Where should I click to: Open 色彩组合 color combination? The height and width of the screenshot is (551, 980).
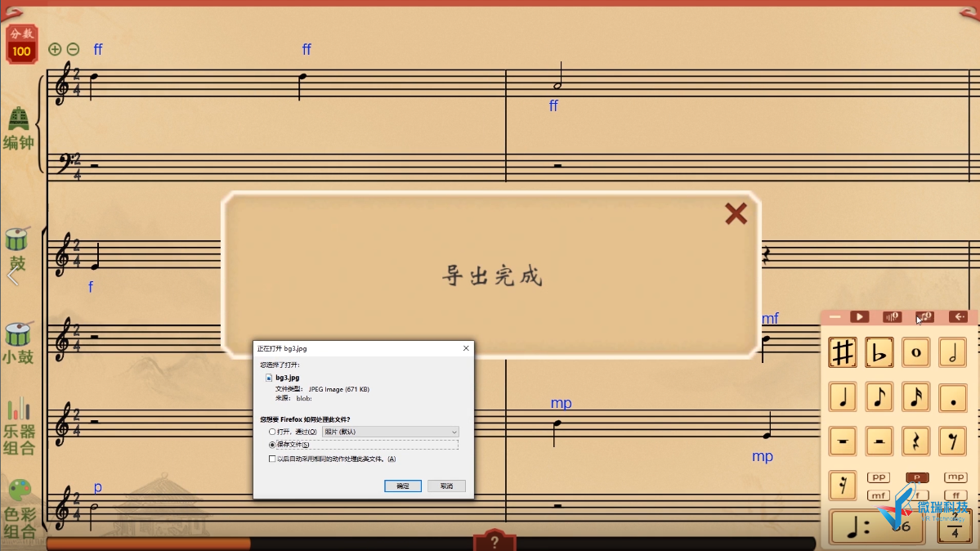click(x=20, y=510)
